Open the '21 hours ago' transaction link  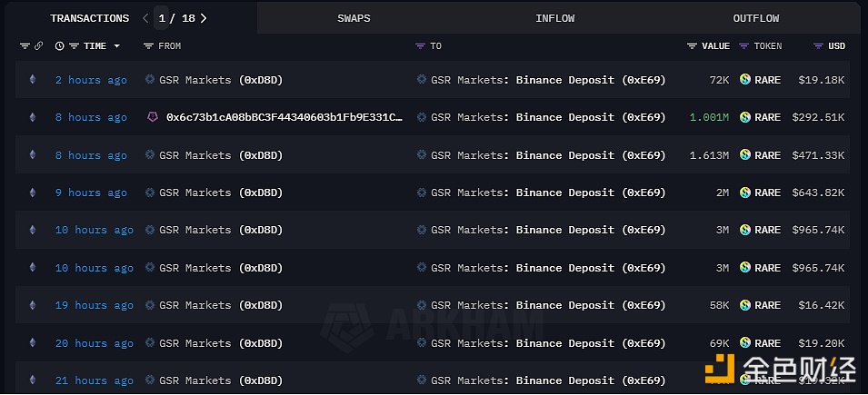click(x=95, y=380)
